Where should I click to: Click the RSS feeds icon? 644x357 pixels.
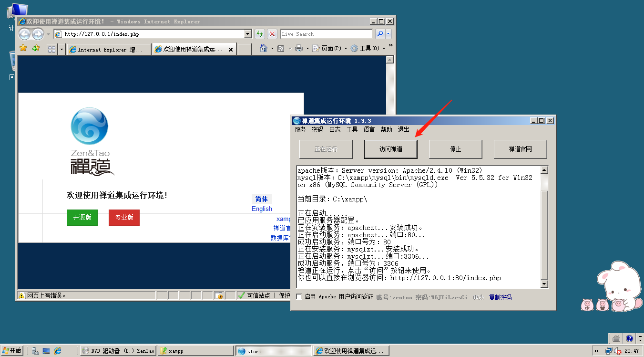pyautogui.click(x=281, y=49)
